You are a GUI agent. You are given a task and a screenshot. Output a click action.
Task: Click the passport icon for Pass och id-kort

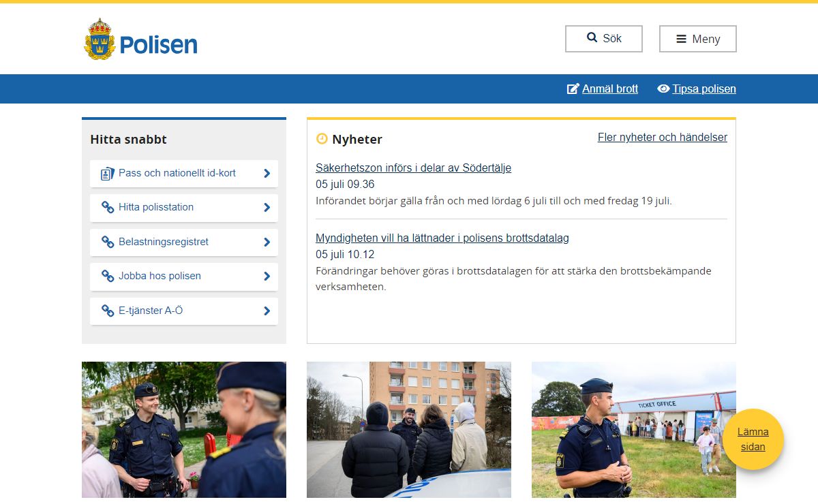point(108,174)
